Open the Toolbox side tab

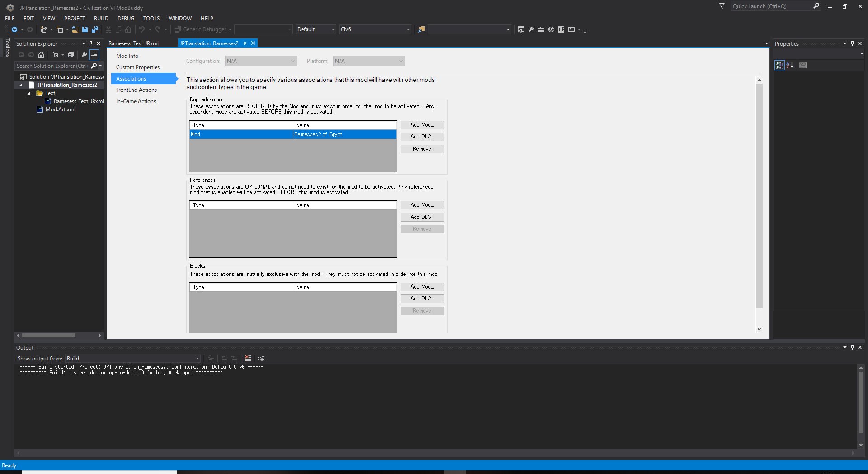[x=7, y=48]
